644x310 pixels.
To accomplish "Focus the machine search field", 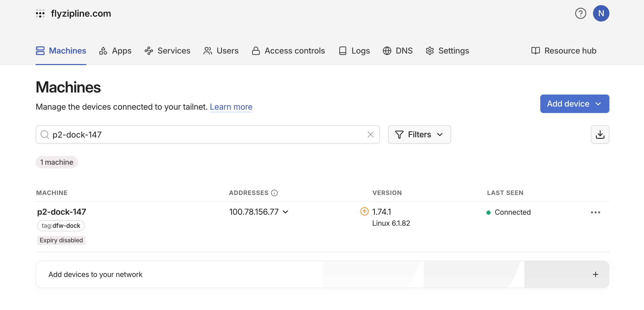I will [207, 135].
